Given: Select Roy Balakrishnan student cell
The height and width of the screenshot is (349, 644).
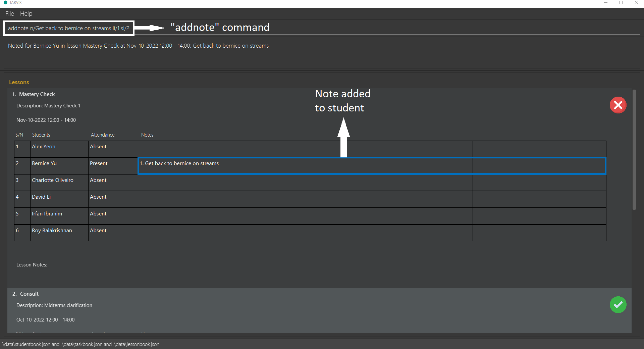Looking at the screenshot, I should pyautogui.click(x=59, y=233).
